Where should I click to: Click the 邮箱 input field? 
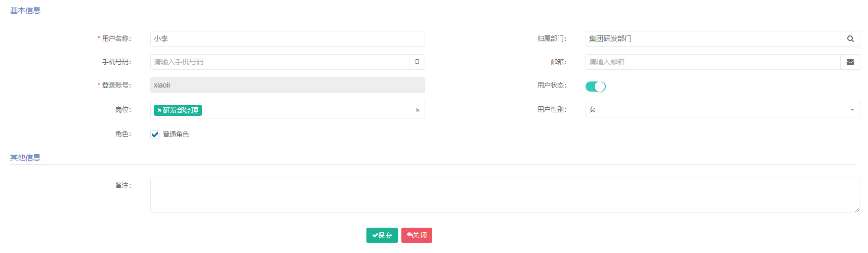[x=713, y=62]
